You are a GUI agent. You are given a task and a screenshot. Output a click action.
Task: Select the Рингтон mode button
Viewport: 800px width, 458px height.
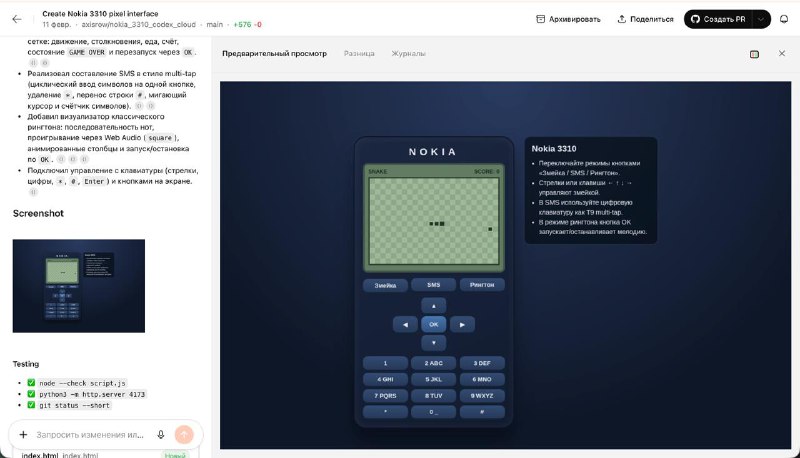[x=482, y=285]
